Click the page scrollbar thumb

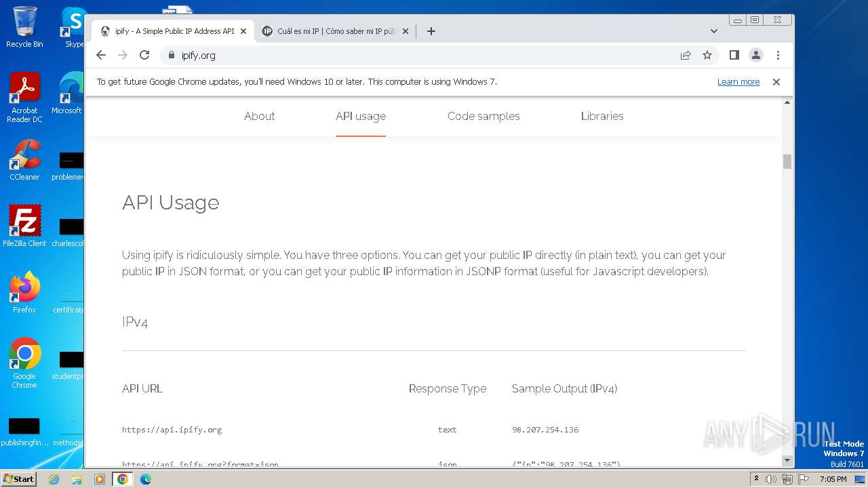tap(787, 161)
